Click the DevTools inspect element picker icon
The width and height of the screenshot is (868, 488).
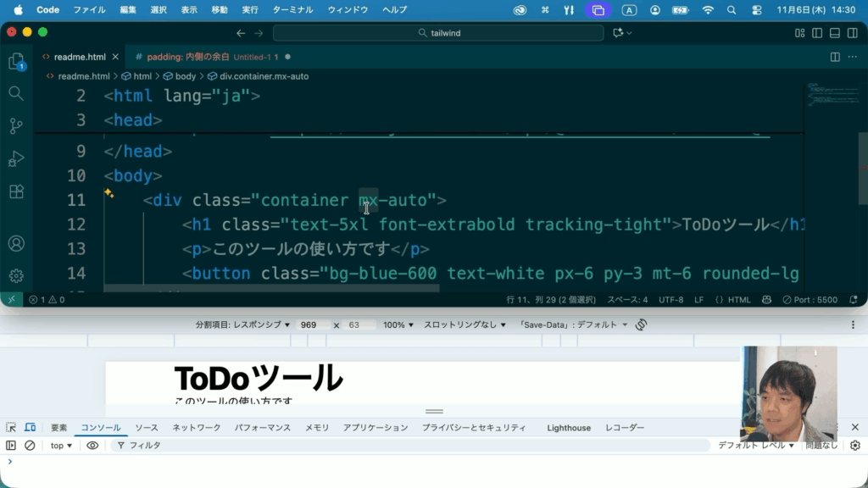(x=11, y=428)
